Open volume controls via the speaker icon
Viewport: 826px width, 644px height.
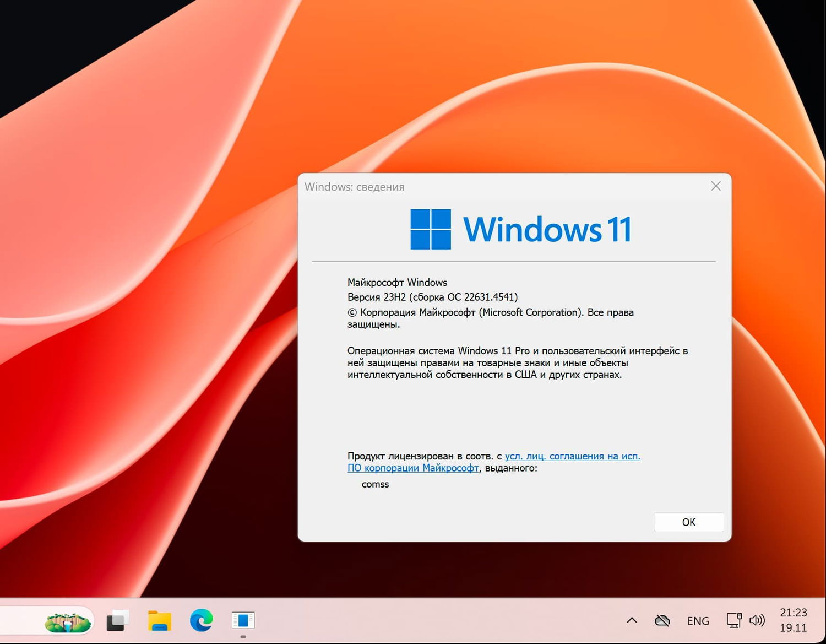[758, 620]
